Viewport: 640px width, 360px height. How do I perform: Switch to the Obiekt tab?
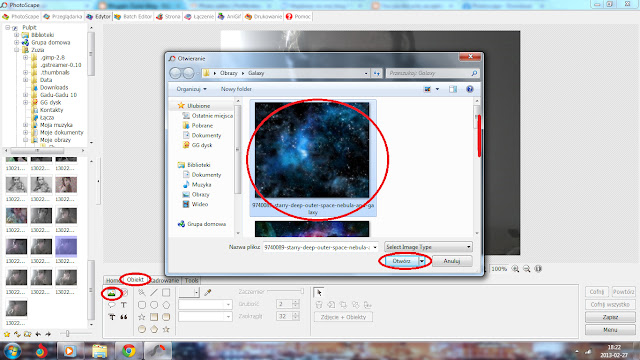click(135, 280)
